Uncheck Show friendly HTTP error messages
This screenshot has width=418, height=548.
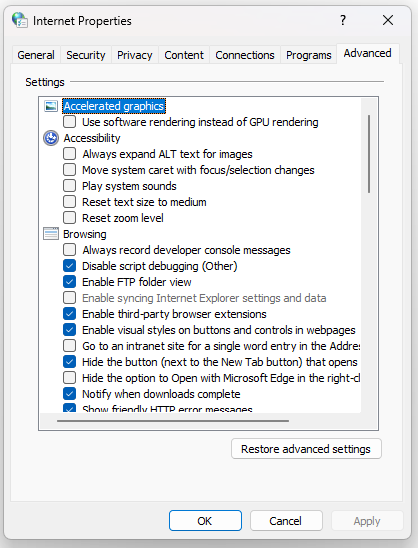tap(70, 408)
